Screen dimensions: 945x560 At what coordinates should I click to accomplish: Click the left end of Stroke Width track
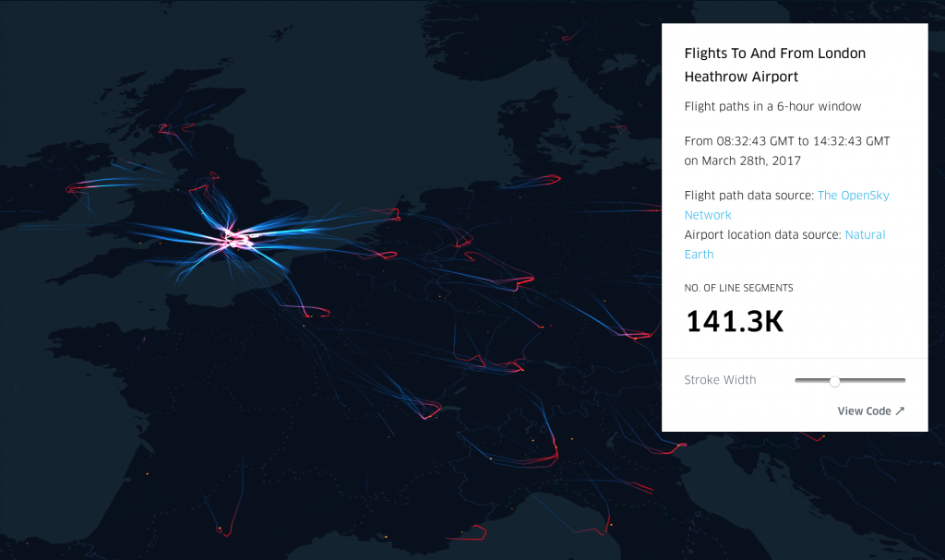(797, 380)
